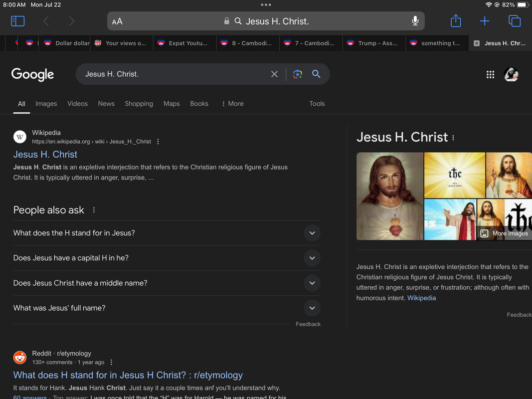Switch to the Books tab
Image resolution: width=532 pixels, height=399 pixels.
coord(199,103)
